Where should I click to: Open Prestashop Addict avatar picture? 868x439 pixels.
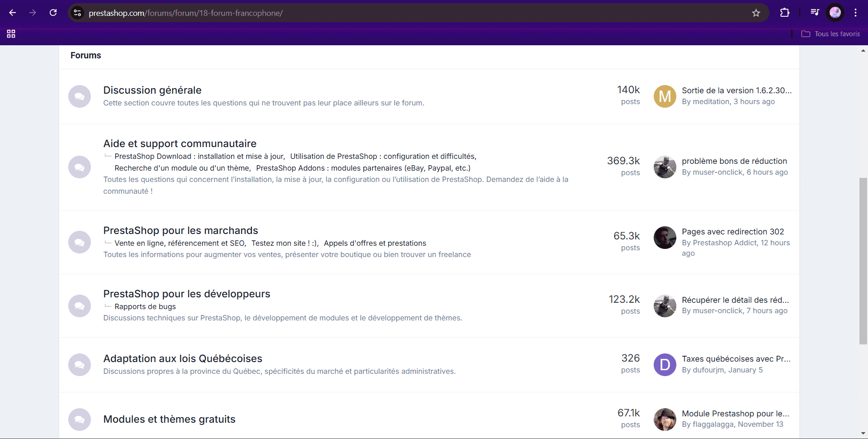pyautogui.click(x=665, y=238)
